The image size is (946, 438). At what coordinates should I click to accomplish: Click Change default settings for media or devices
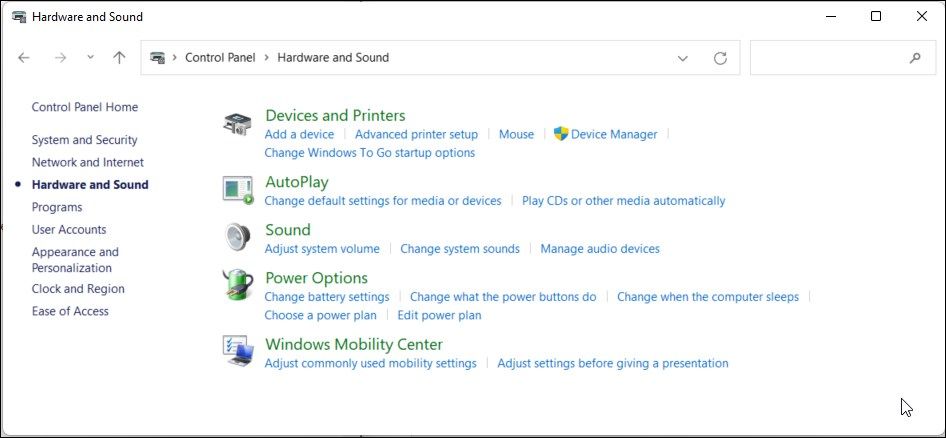383,201
